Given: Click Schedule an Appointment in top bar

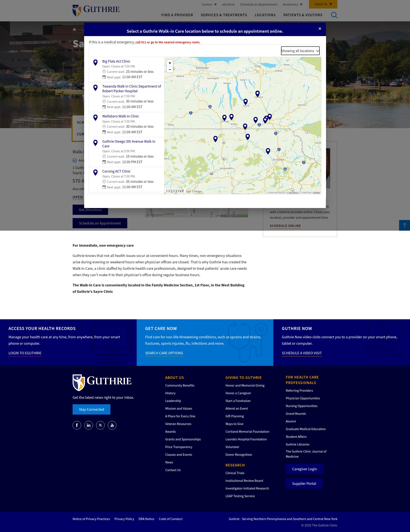Looking at the screenshot, I should [258, 4].
